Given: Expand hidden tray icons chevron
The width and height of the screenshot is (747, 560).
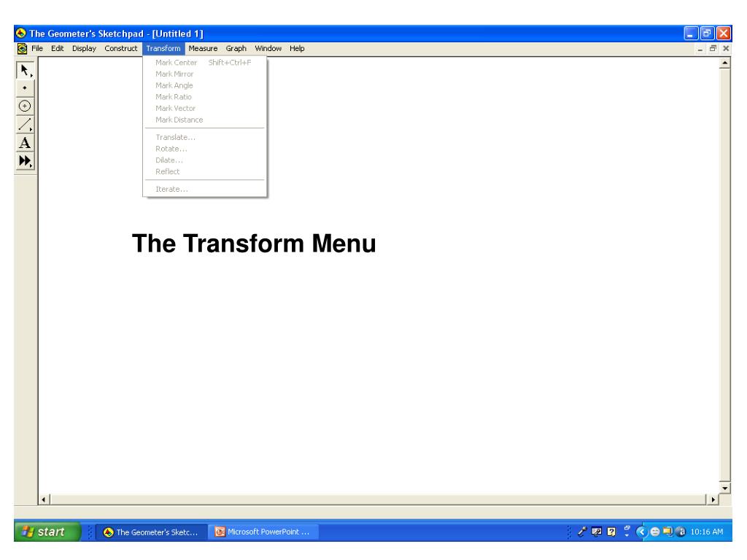Looking at the screenshot, I should click(x=641, y=532).
